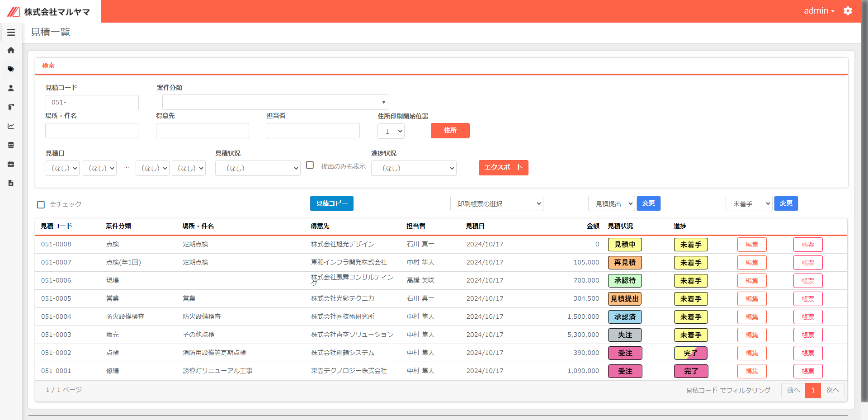
Task: Open the 見積提出 status dropdown
Action: [612, 204]
